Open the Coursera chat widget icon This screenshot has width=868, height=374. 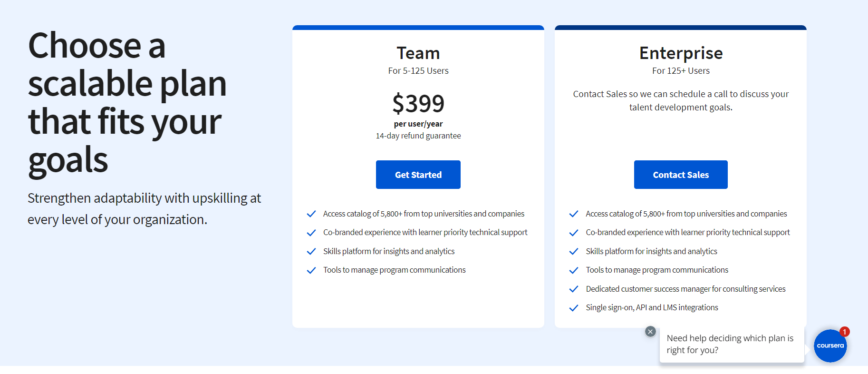[830, 346]
